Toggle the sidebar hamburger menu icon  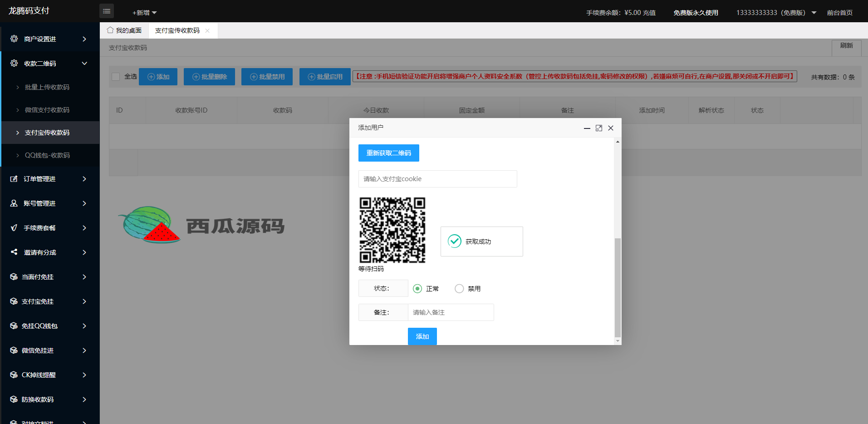pos(107,11)
